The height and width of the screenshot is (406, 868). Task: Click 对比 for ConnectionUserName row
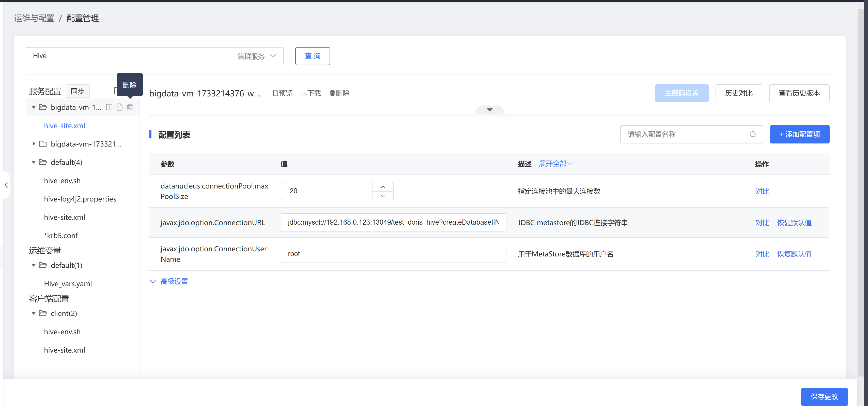[762, 254]
